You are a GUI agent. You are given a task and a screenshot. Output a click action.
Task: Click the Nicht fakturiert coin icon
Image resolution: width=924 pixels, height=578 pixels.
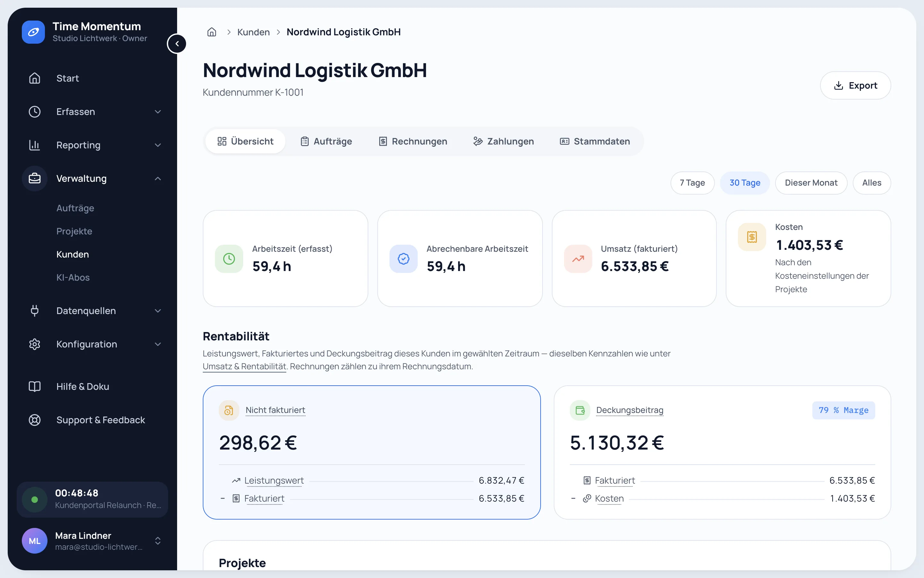229,410
